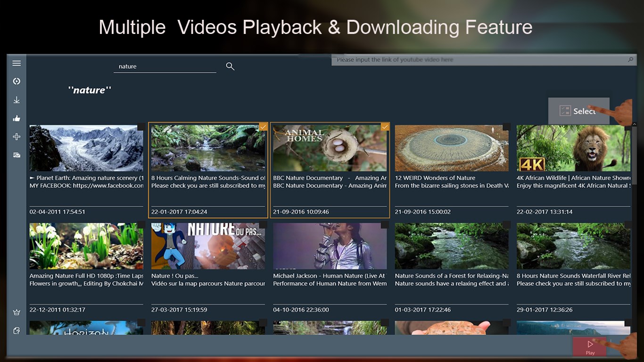This screenshot has height=362, width=644.
Task: Open the help document icon with question mark
Action: [x=17, y=330]
